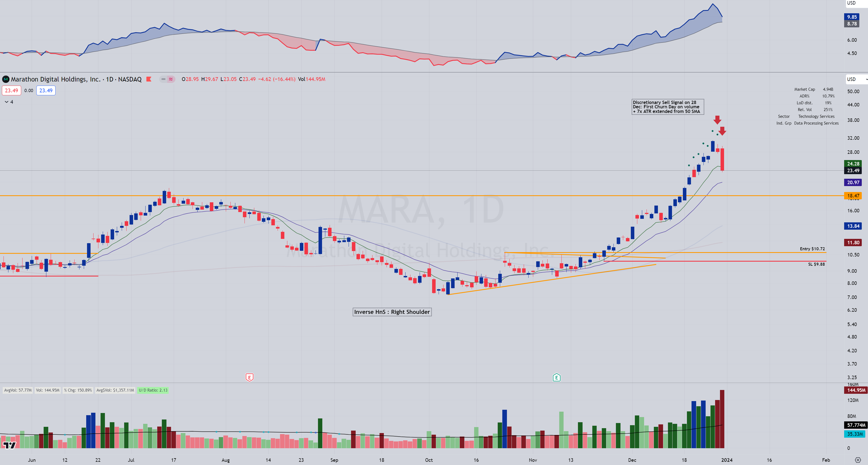Click the symbol title Marathon Digital Holdings

point(56,79)
